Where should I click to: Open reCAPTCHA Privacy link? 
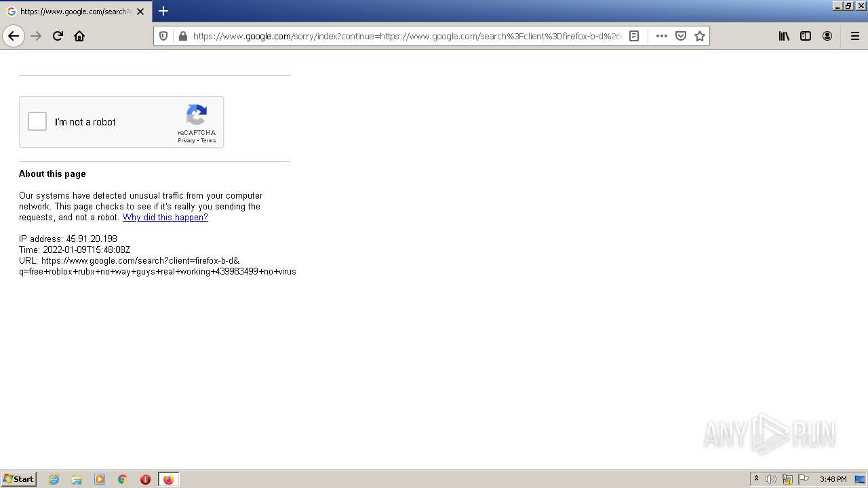[186, 141]
